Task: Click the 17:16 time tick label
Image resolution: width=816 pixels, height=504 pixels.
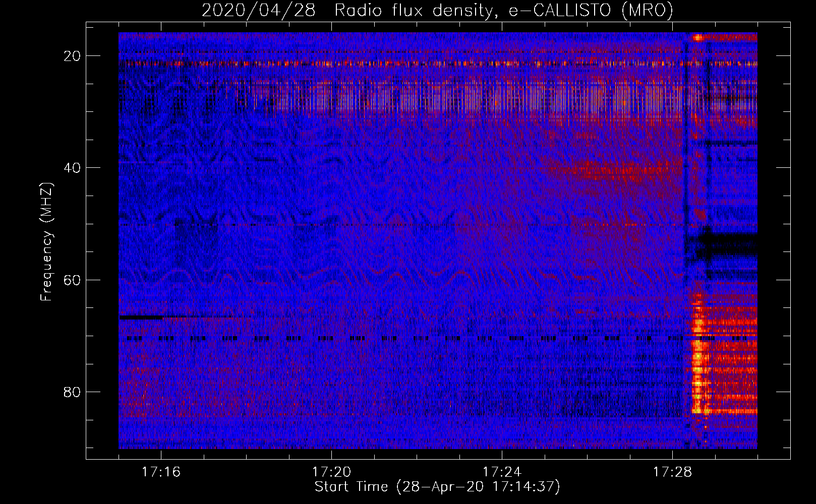Action: [161, 472]
